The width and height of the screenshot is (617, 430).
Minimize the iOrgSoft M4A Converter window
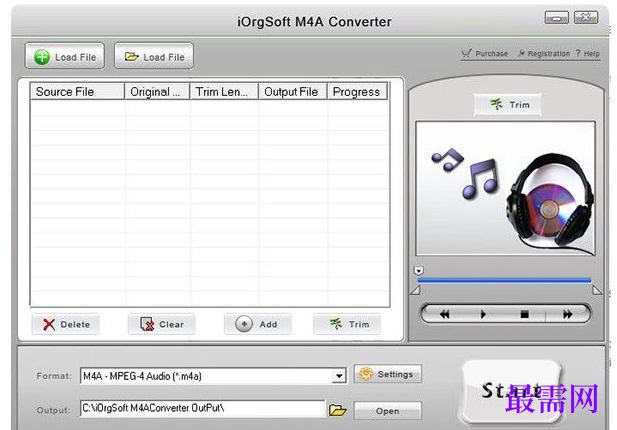tap(556, 18)
